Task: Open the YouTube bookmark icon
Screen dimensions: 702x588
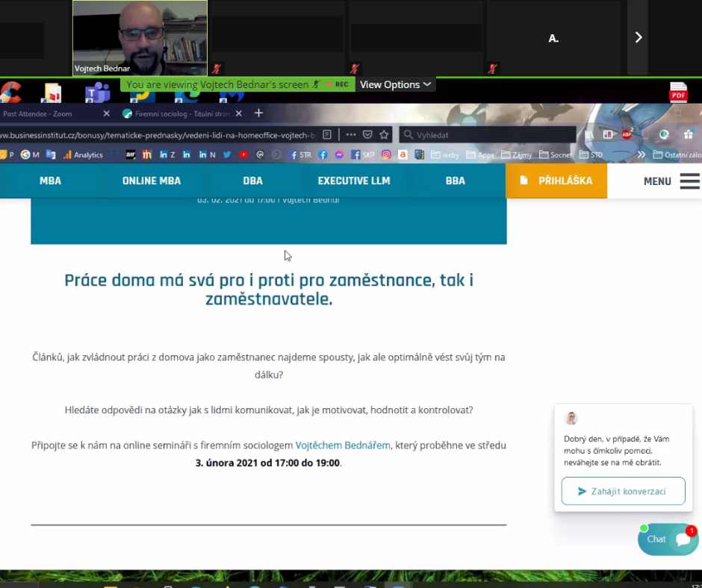Action: (243, 154)
